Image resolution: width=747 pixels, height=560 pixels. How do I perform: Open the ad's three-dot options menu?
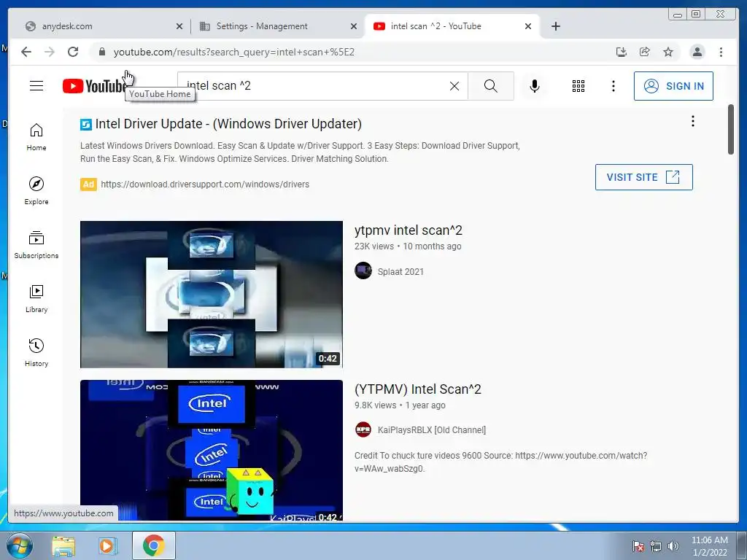693,122
